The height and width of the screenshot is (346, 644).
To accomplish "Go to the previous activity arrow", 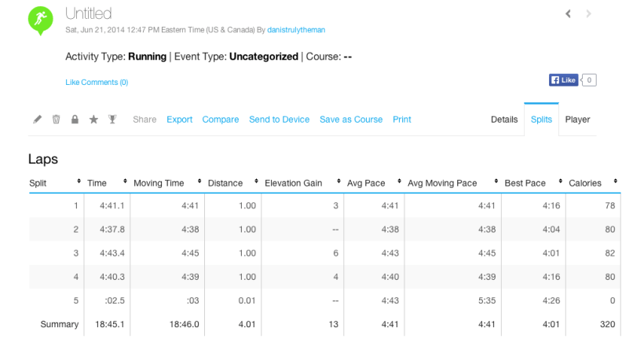I will [569, 14].
